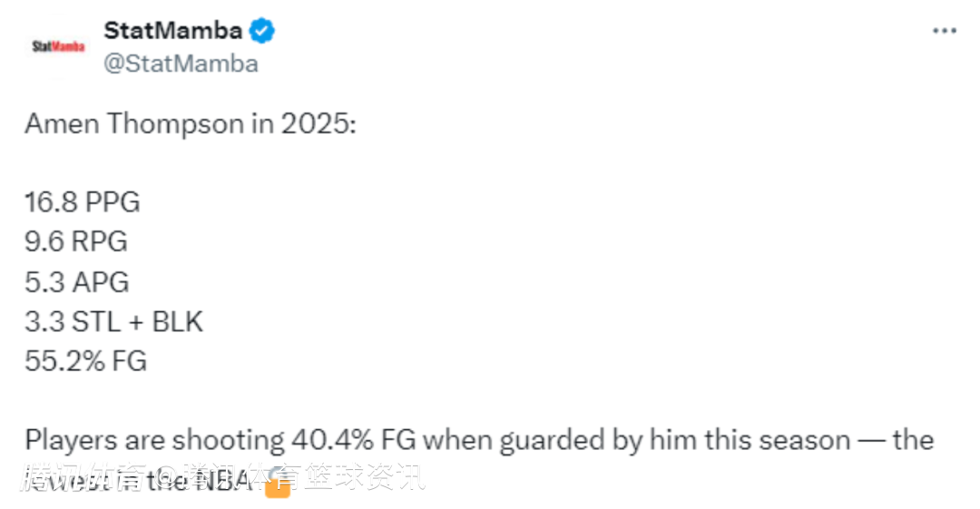The image size is (980, 509).
Task: Click the "Amen Thompson in 2025:" line
Action: coord(191,123)
